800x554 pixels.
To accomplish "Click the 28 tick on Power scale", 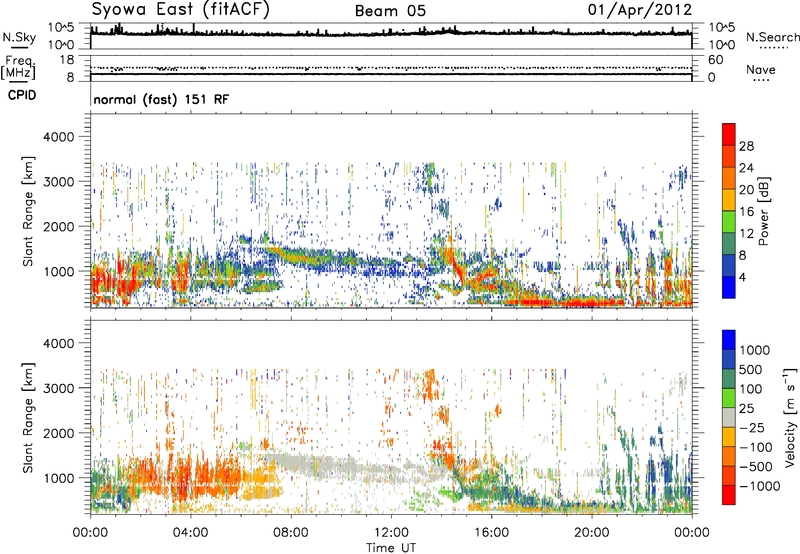I will click(746, 146).
